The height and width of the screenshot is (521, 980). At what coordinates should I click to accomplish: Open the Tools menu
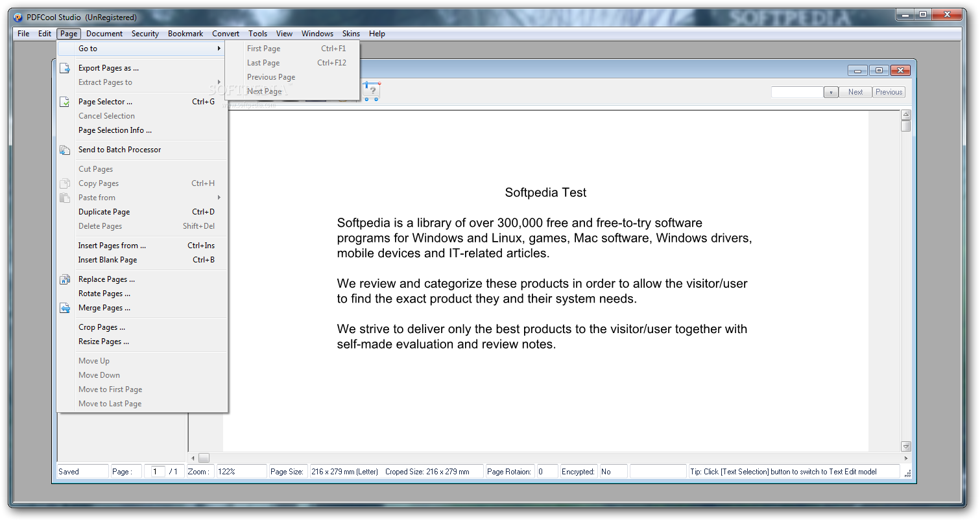click(x=257, y=34)
